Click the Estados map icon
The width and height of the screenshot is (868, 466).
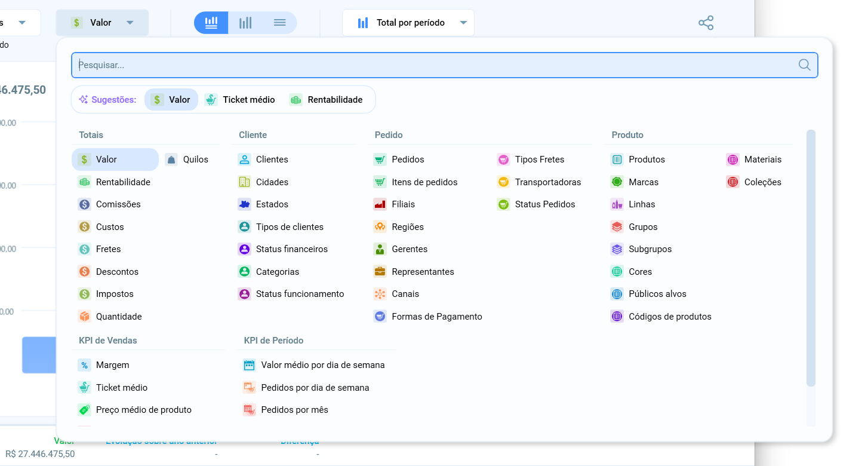tap(244, 204)
